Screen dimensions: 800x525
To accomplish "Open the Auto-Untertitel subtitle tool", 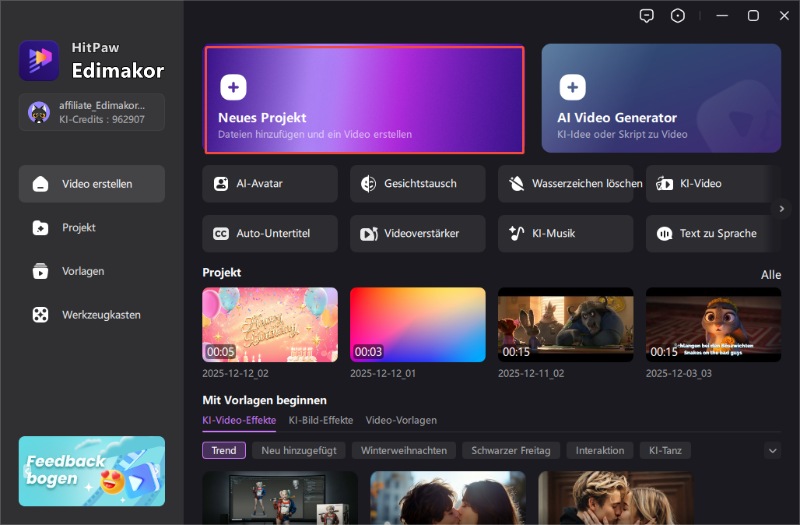I will point(270,234).
